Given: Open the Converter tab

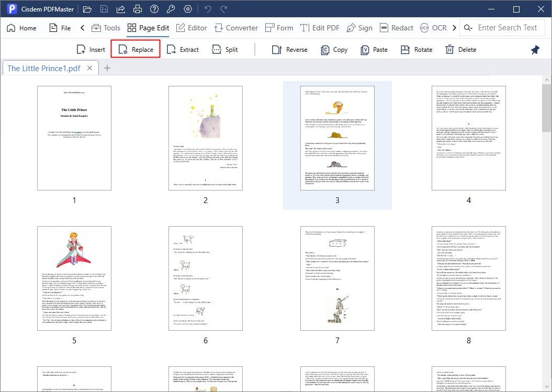Looking at the screenshot, I should 236,28.
